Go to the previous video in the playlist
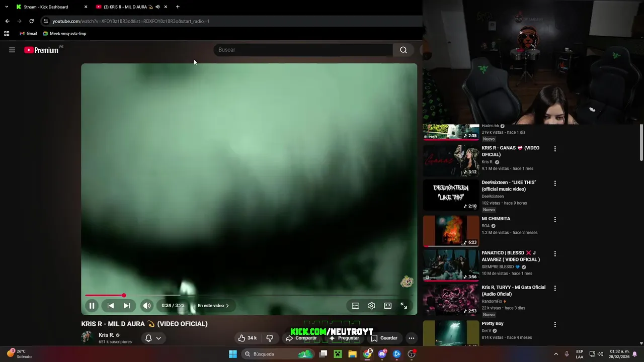 click(111, 305)
